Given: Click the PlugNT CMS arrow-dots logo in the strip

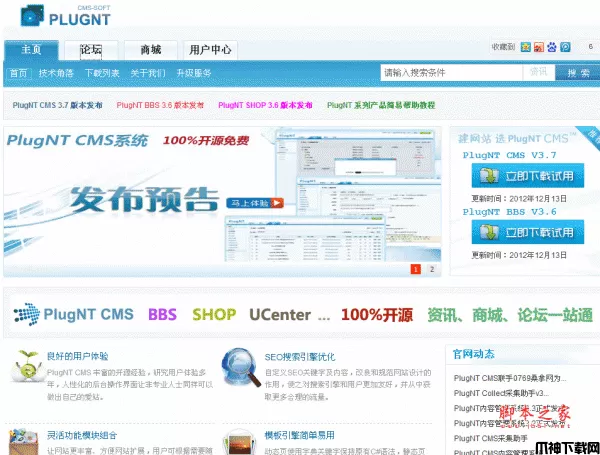Looking at the screenshot, I should tap(27, 314).
